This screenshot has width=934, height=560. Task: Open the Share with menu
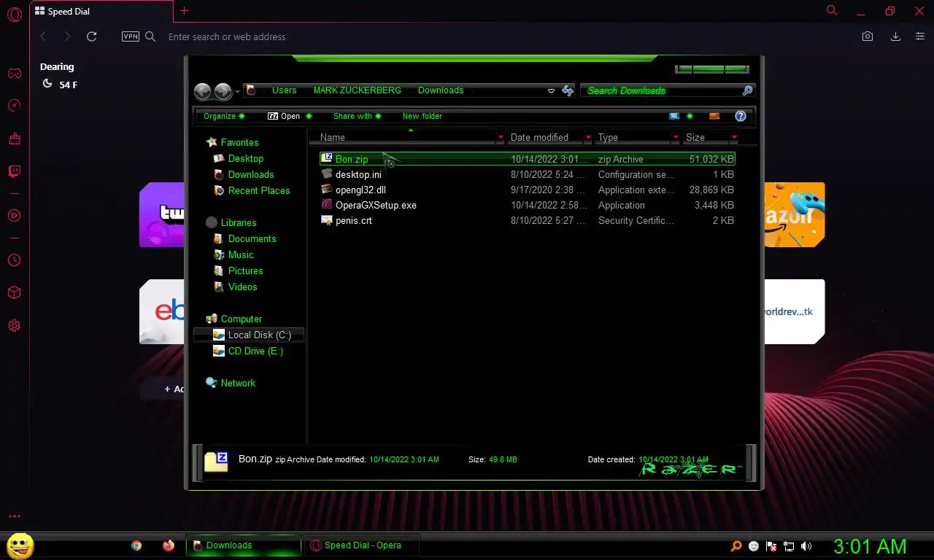coord(357,116)
